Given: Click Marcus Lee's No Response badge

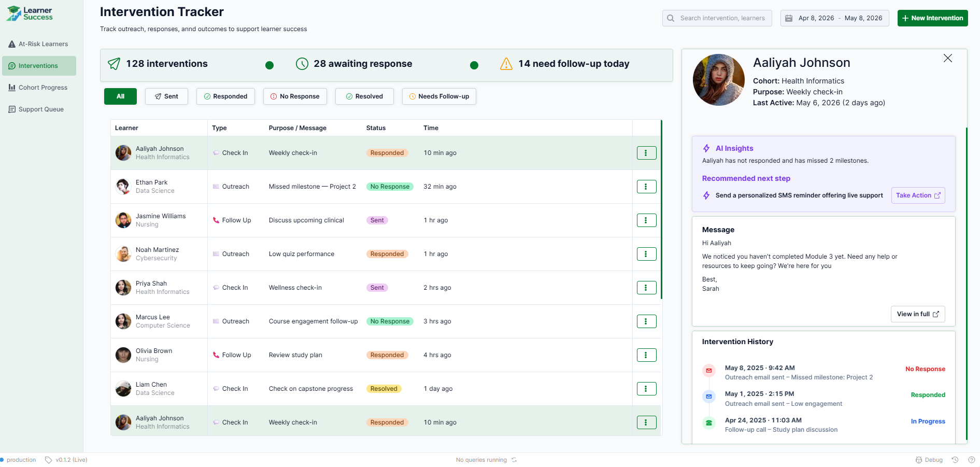Looking at the screenshot, I should [390, 321].
